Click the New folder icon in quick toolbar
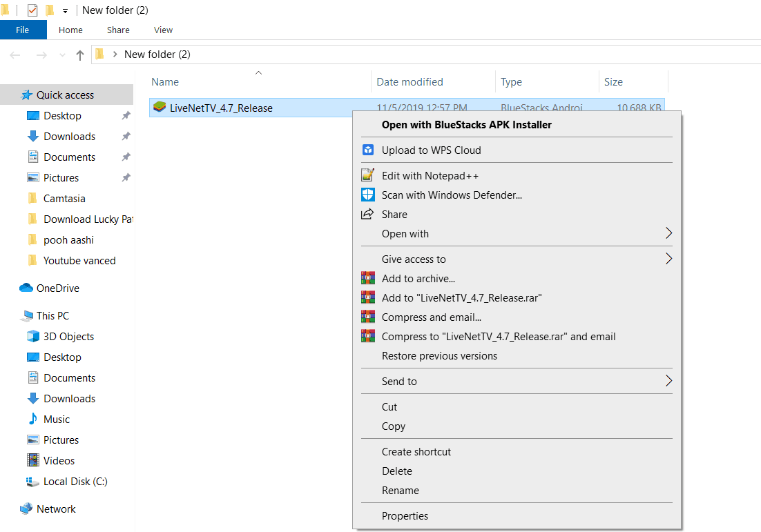 [50, 10]
